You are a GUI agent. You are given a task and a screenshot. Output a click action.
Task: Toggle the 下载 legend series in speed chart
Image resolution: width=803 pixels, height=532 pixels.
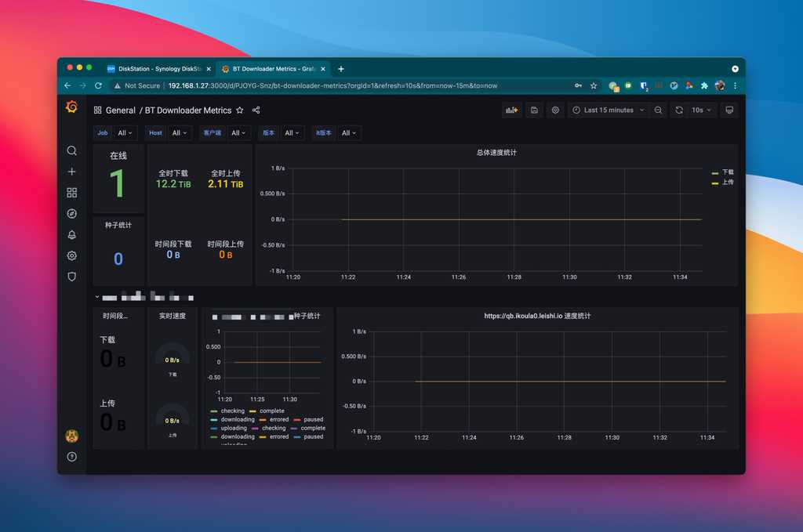[722, 172]
